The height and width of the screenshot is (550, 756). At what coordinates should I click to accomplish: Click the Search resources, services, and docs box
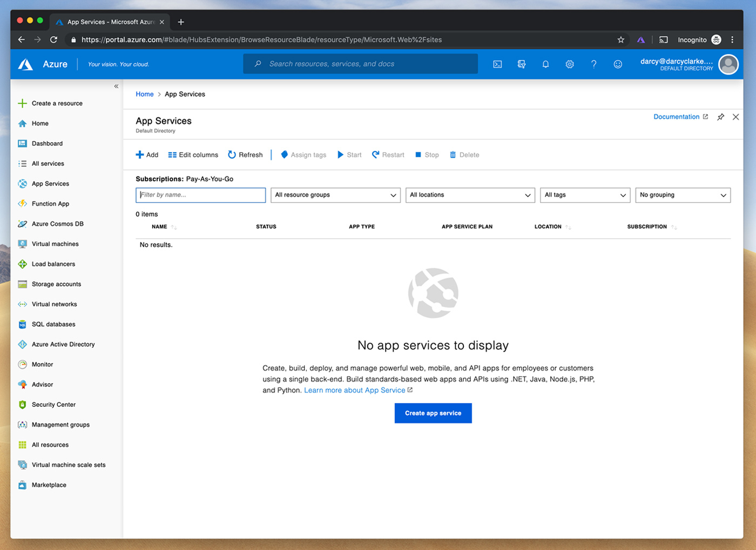(361, 64)
